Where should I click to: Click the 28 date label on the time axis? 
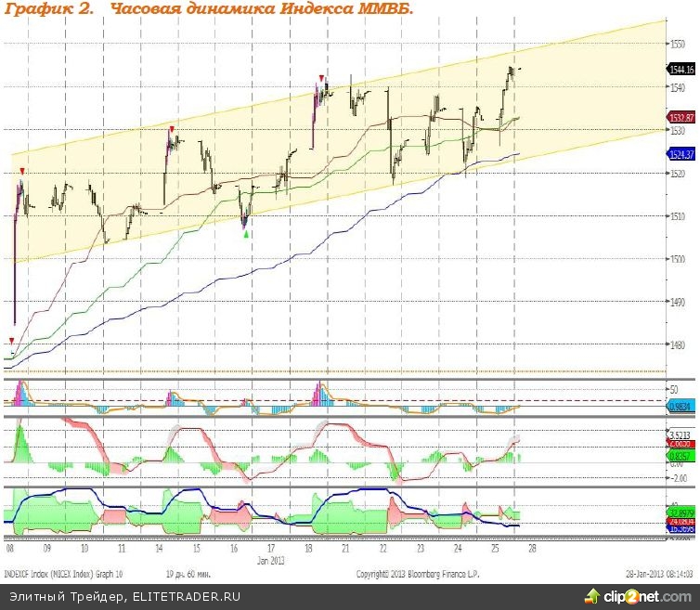pyautogui.click(x=533, y=549)
